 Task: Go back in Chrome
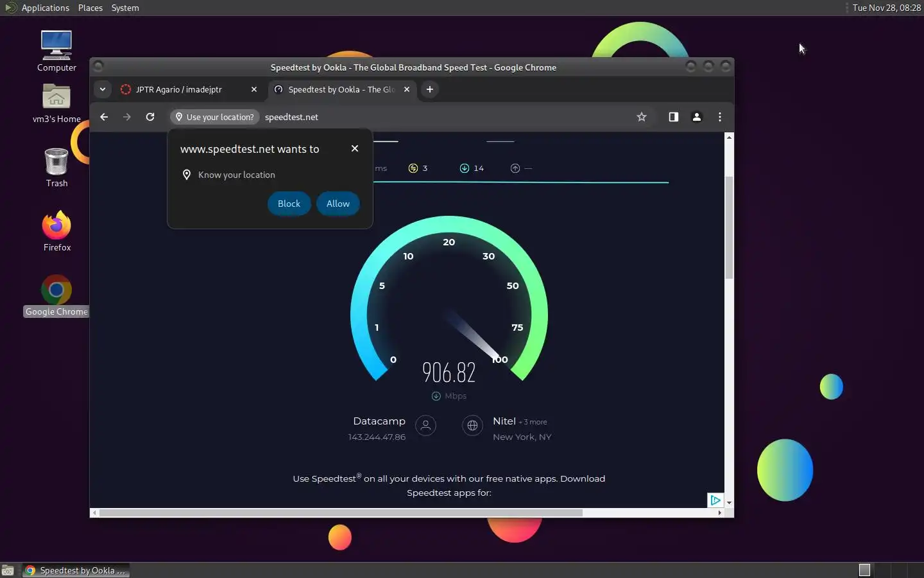coord(104,117)
